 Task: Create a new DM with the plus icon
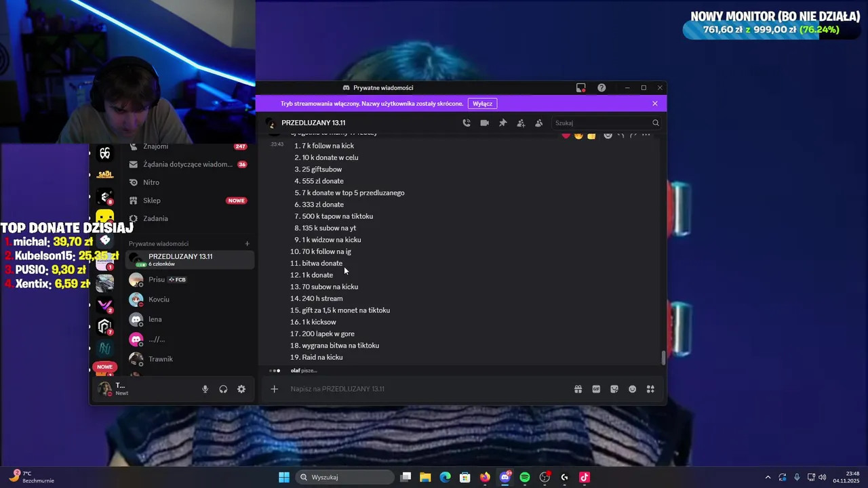click(x=247, y=243)
